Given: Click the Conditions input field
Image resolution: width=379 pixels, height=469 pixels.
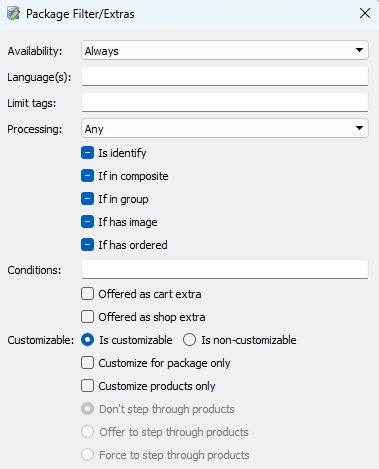Looking at the screenshot, I should click(x=225, y=269).
